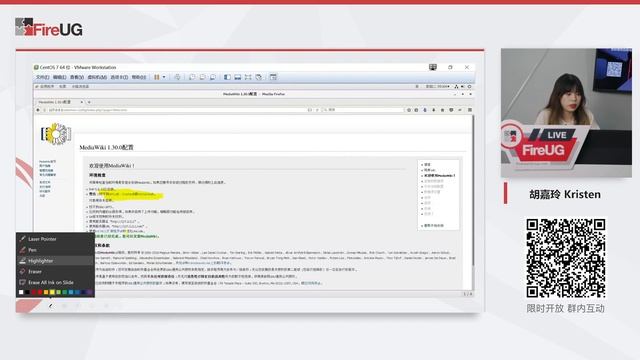
Task: Send Ctrl+Alt+Del using the VMware toolbar icon
Action: coord(177,77)
